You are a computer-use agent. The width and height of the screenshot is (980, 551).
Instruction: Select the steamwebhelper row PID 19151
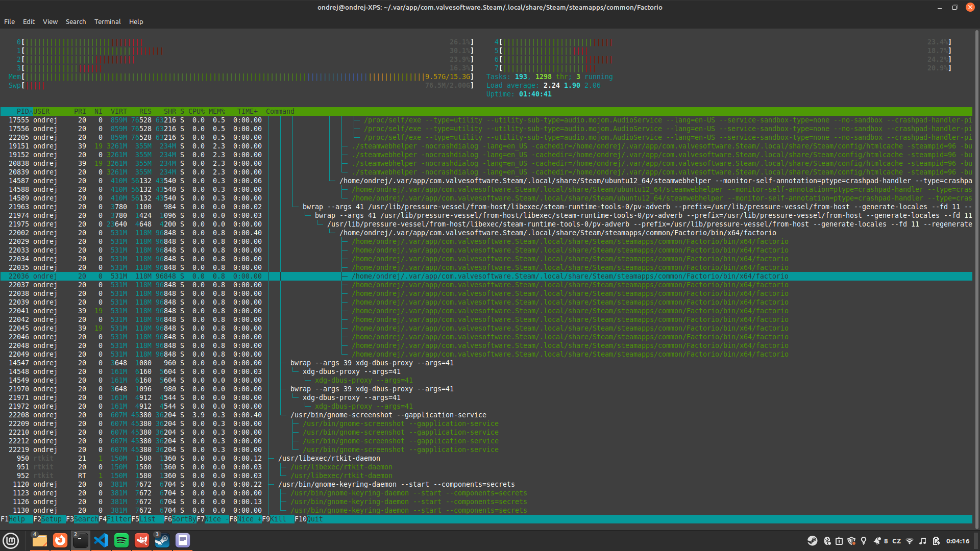[486, 146]
